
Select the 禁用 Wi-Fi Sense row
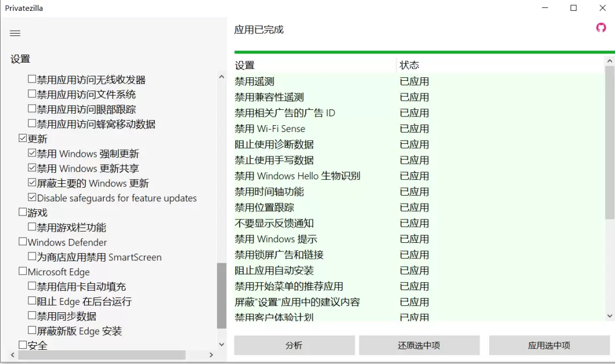coord(419,129)
